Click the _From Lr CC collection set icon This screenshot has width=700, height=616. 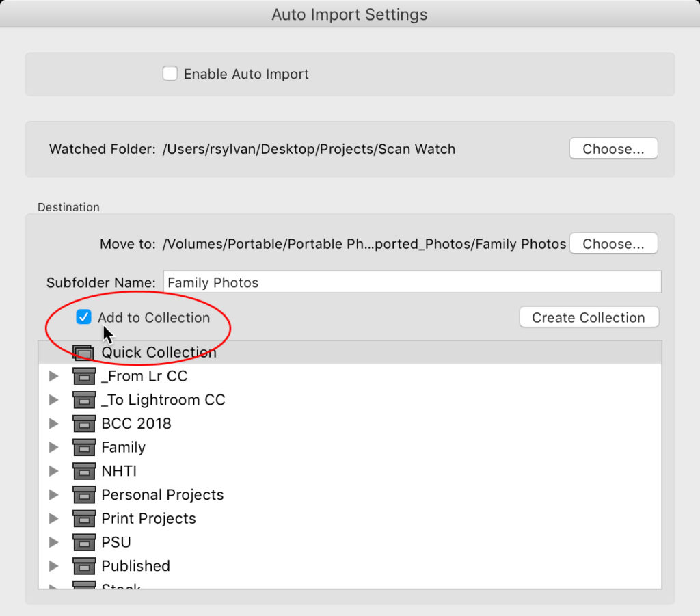pos(84,376)
